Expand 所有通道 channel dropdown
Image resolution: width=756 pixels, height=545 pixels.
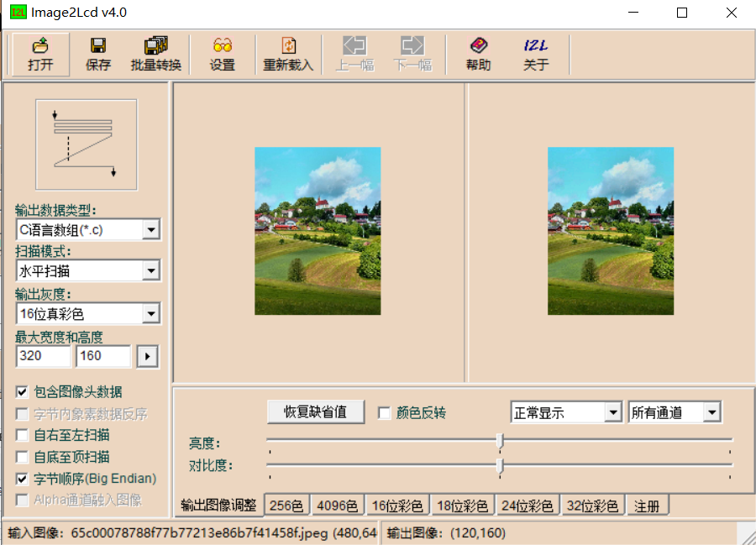pos(712,412)
